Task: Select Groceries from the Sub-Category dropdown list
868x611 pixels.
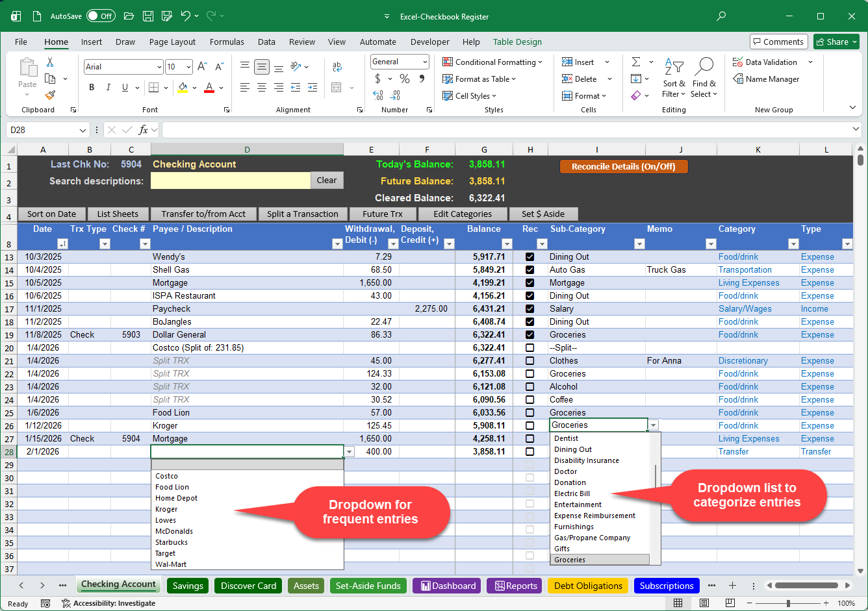Action: point(599,559)
